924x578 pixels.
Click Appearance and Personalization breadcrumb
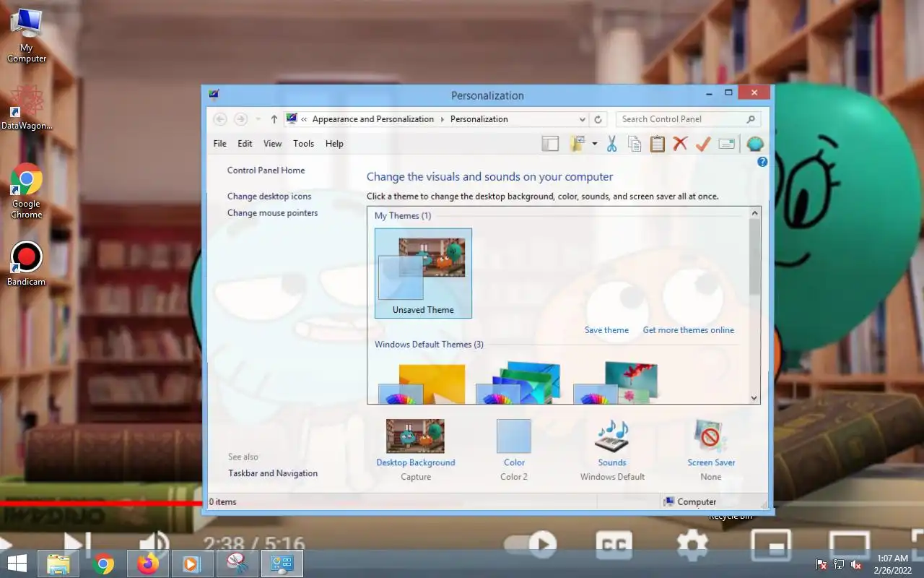(373, 119)
